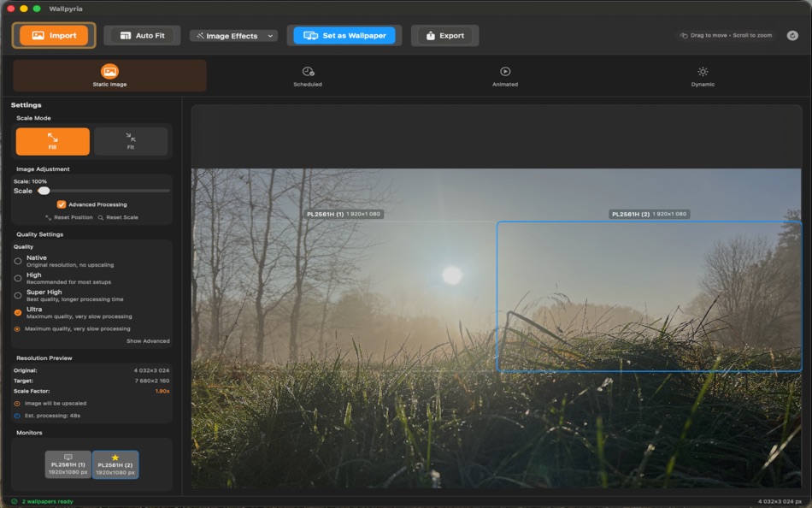
Task: Switch to the Dynamic tab
Action: coord(703,75)
